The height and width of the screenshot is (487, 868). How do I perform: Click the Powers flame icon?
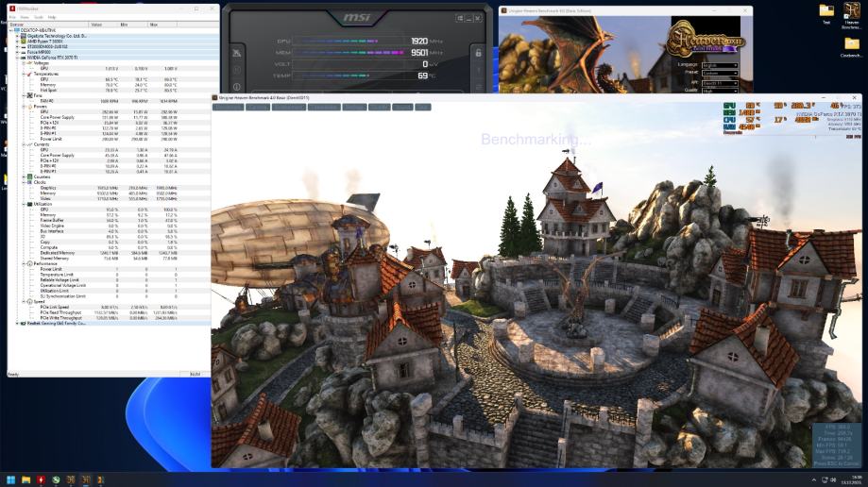[x=30, y=107]
